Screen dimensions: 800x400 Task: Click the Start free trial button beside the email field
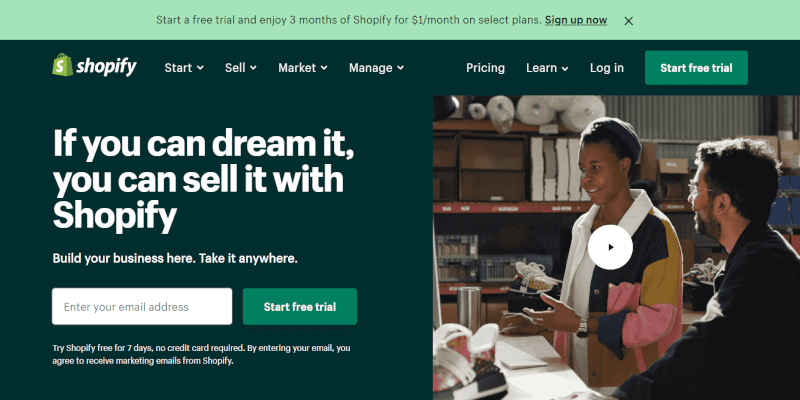(300, 307)
